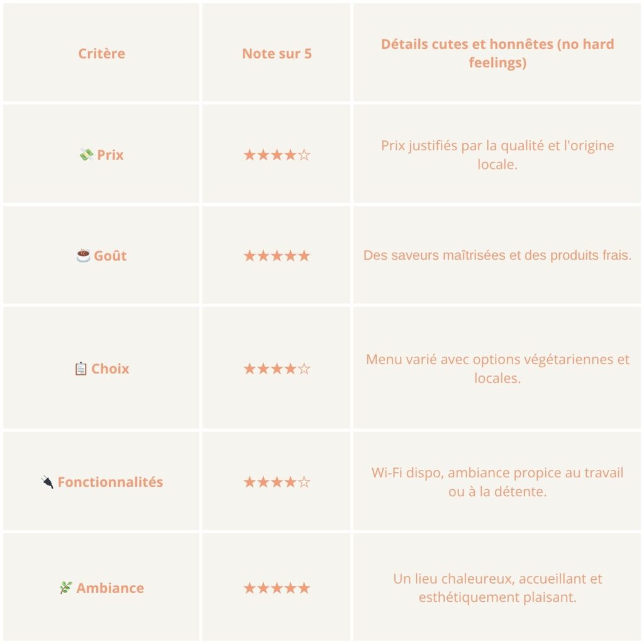Click the empty fifth star in Prix row
This screenshot has width=644, height=644.
click(x=304, y=155)
